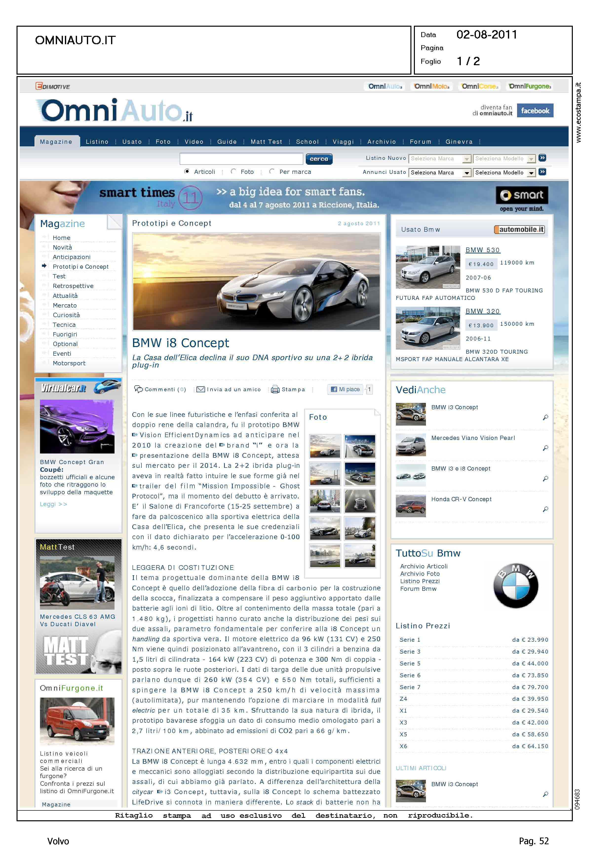
Task: Click go arrow next to Annunci Usato selectors
Action: point(542,172)
